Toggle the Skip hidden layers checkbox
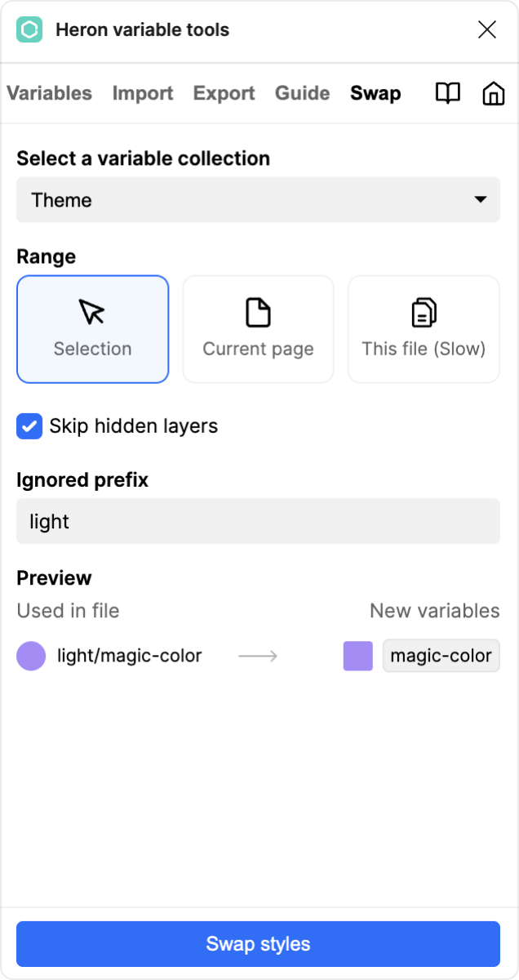Image resolution: width=519 pixels, height=980 pixels. point(29,426)
